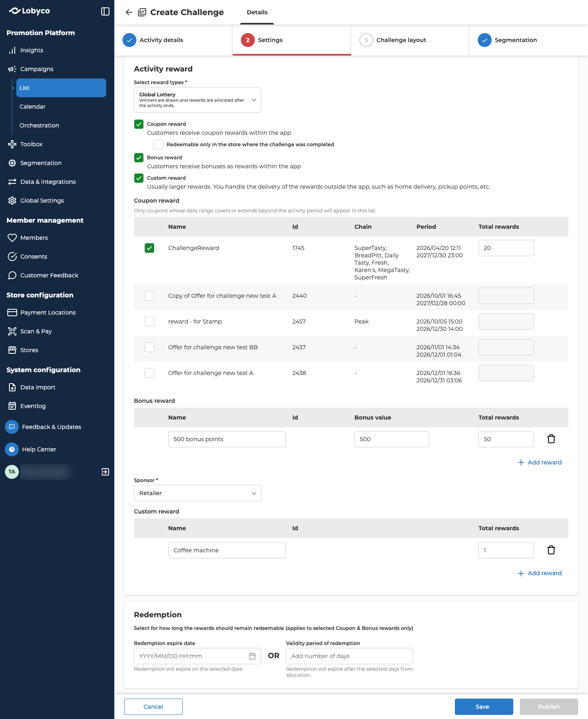Untick the Bonus reward checkbox
588x719 pixels.
click(139, 158)
